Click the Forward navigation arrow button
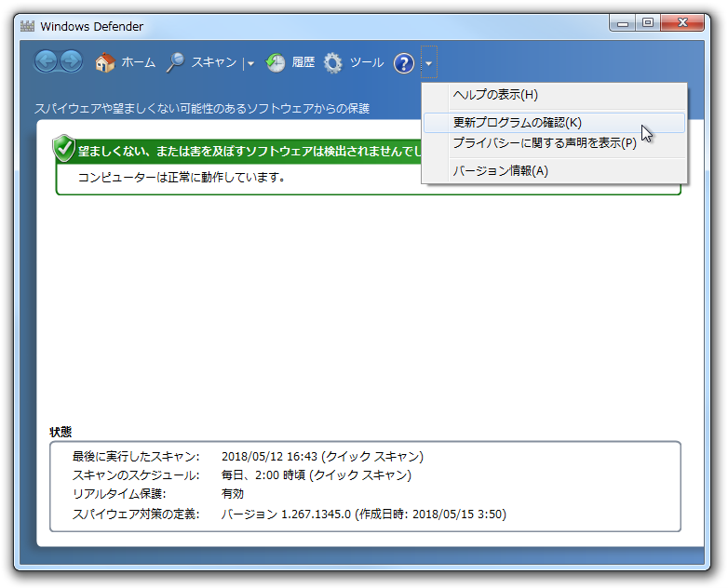The image size is (728, 588). point(72,62)
